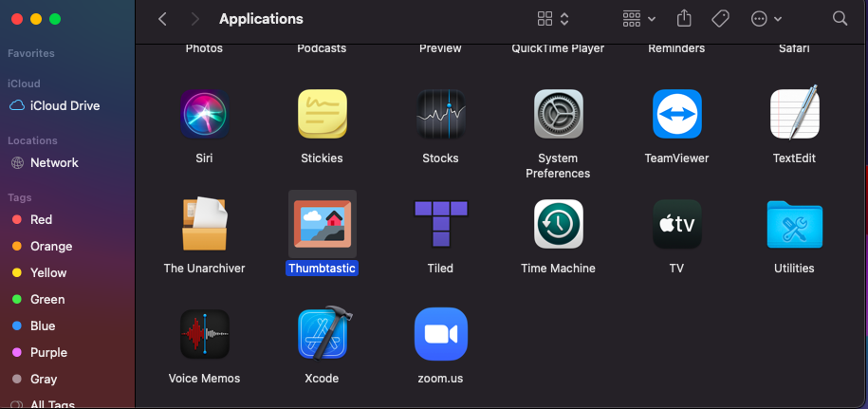Go back with the left chevron
The image size is (868, 409).
coord(162,19)
